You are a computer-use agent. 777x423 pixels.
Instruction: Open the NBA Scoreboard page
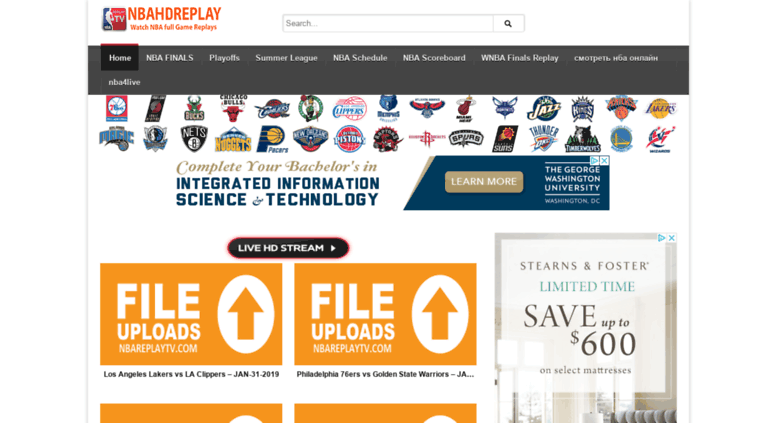click(434, 58)
